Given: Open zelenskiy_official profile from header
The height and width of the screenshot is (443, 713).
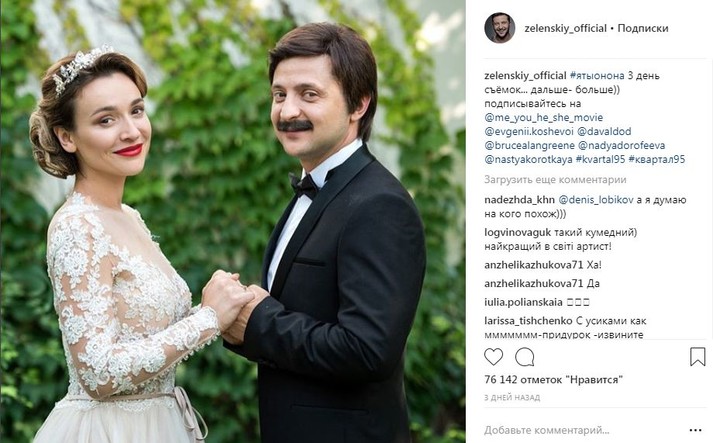Looking at the screenshot, I should click(565, 28).
